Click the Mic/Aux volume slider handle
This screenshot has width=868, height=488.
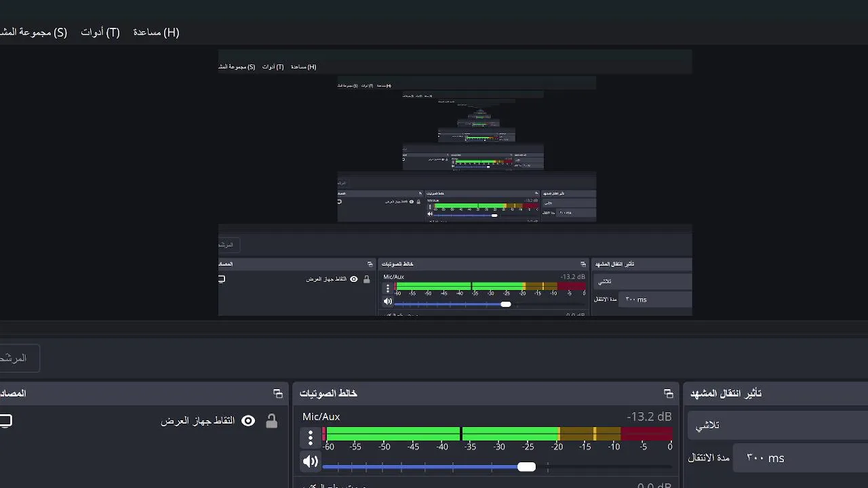pos(526,466)
